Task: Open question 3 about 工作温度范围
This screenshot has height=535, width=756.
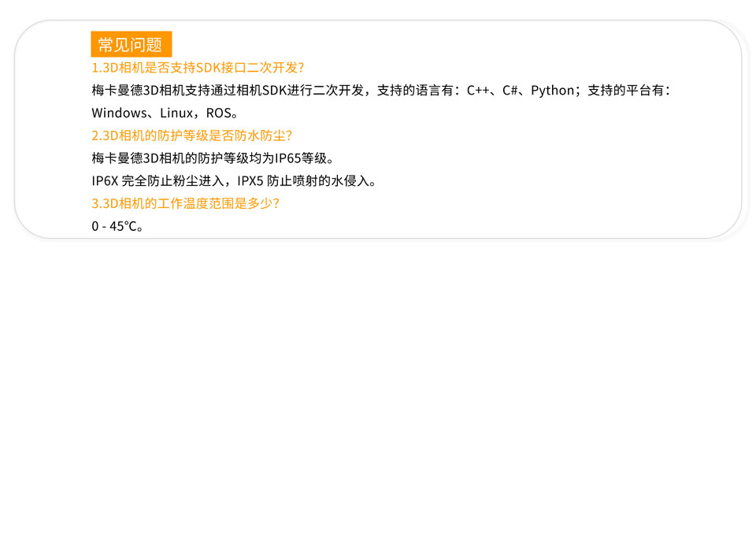Action: point(186,203)
